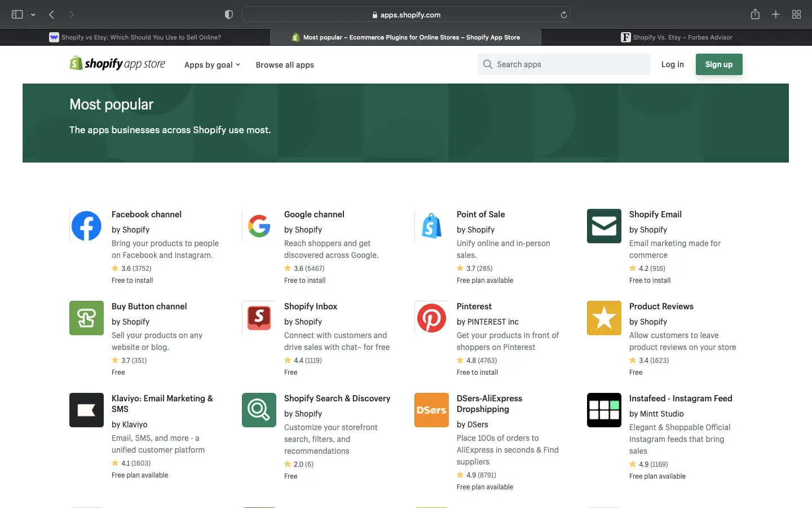Image resolution: width=812 pixels, height=508 pixels.
Task: Toggle the Safari sidebar panel
Action: point(17,15)
